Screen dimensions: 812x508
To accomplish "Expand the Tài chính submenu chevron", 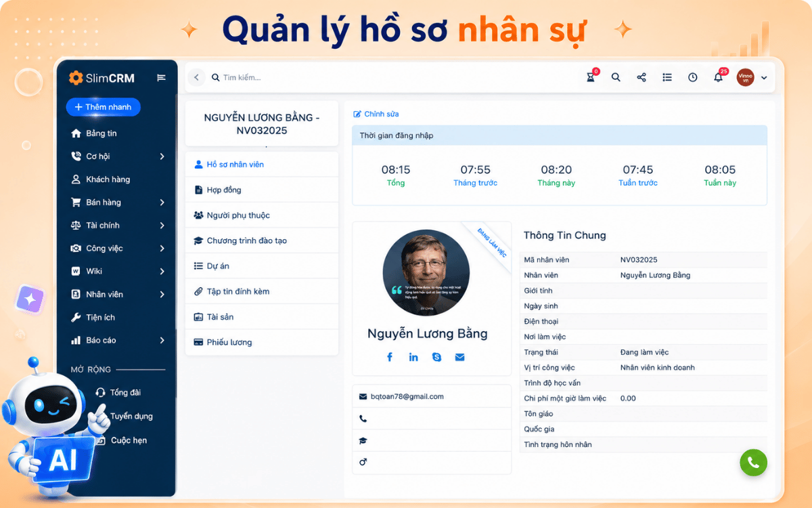I will (162, 226).
